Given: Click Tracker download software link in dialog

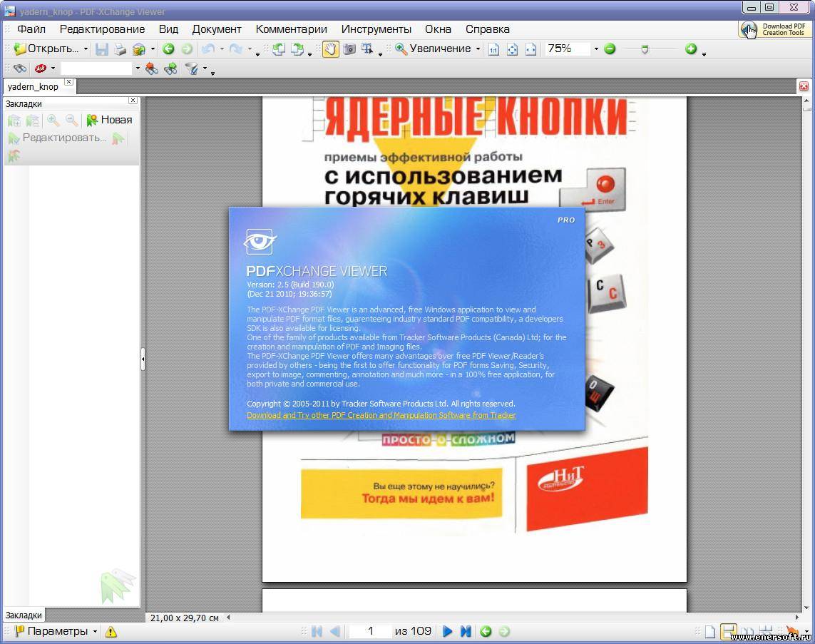Looking at the screenshot, I should tap(381, 415).
